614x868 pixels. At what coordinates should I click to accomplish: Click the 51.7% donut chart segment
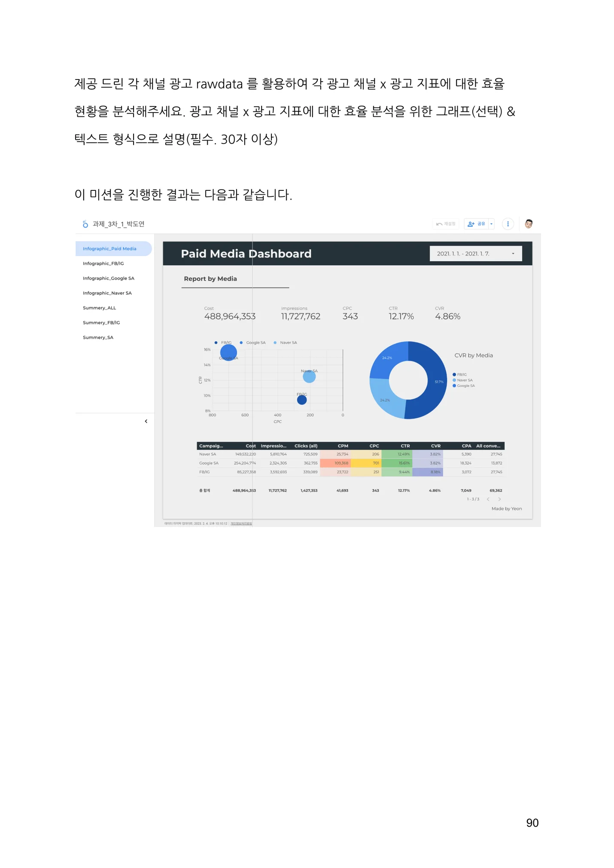click(438, 382)
